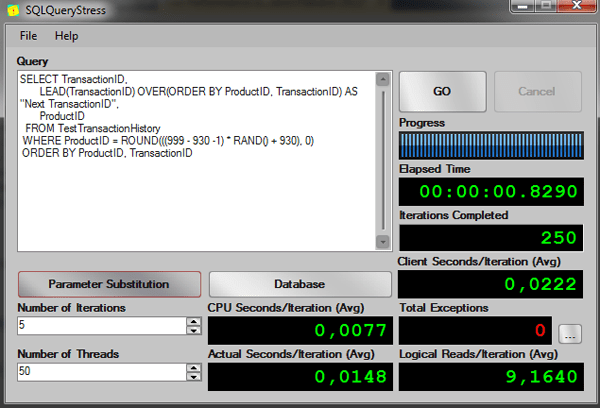Image resolution: width=600 pixels, height=408 pixels.
Task: Decrease Number of Iterations with down arrow
Action: coord(194,330)
